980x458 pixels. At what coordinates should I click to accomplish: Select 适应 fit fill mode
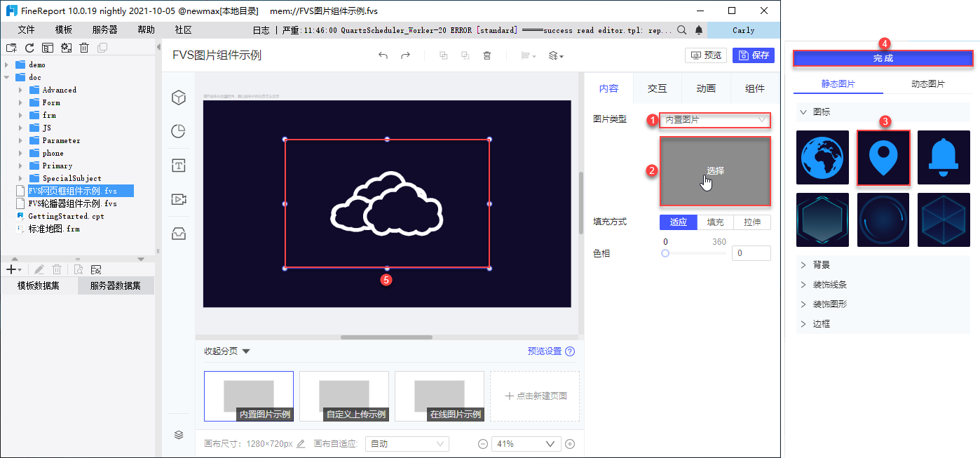678,222
